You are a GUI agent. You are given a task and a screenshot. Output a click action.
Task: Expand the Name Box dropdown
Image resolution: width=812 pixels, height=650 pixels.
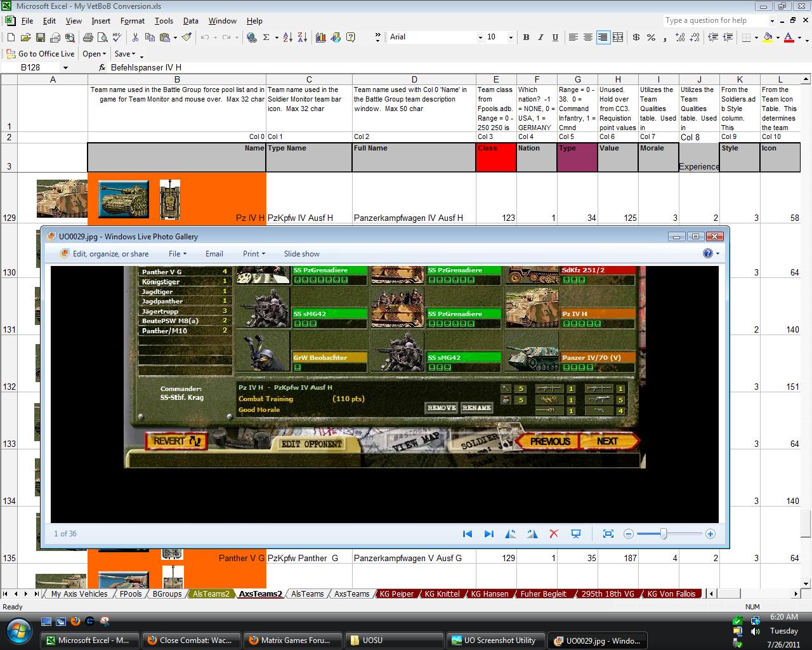coord(65,67)
